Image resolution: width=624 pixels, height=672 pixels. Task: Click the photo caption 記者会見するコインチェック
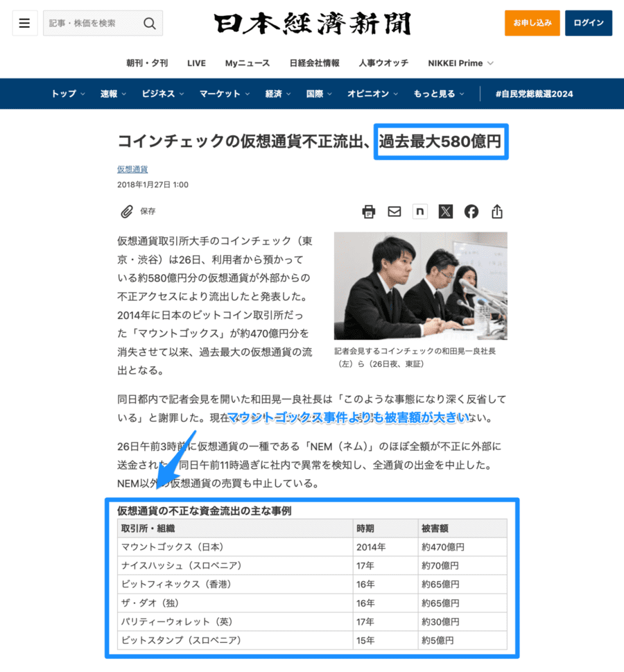click(x=415, y=357)
